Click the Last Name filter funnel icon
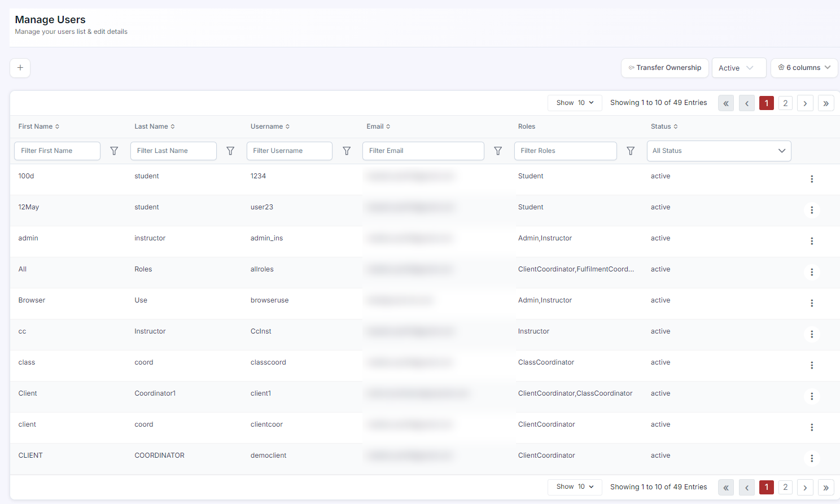Viewport: 840px width, 504px height. click(230, 151)
